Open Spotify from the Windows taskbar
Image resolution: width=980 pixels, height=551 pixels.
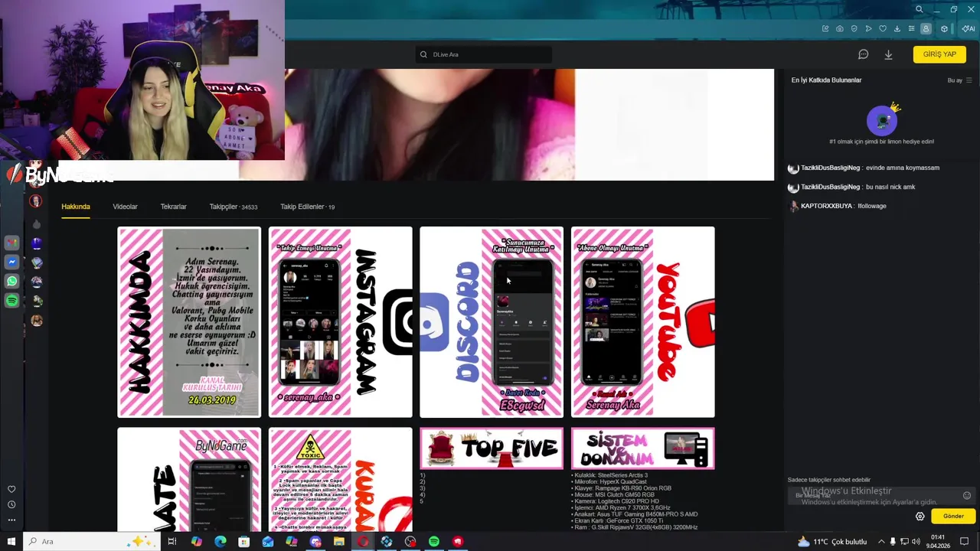pos(434,542)
